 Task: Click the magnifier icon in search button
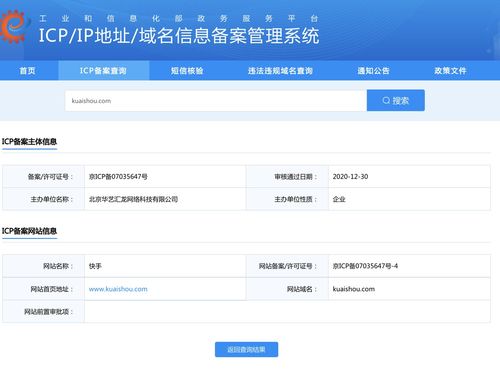[x=386, y=100]
